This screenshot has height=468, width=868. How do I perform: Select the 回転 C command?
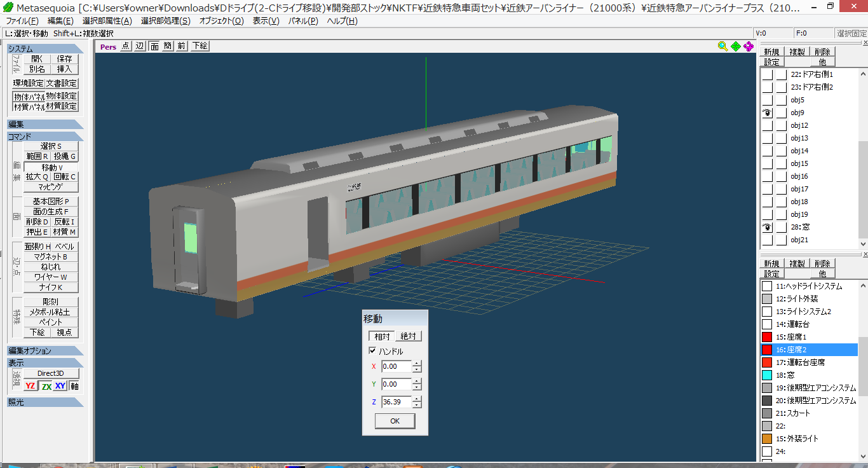[x=65, y=177]
